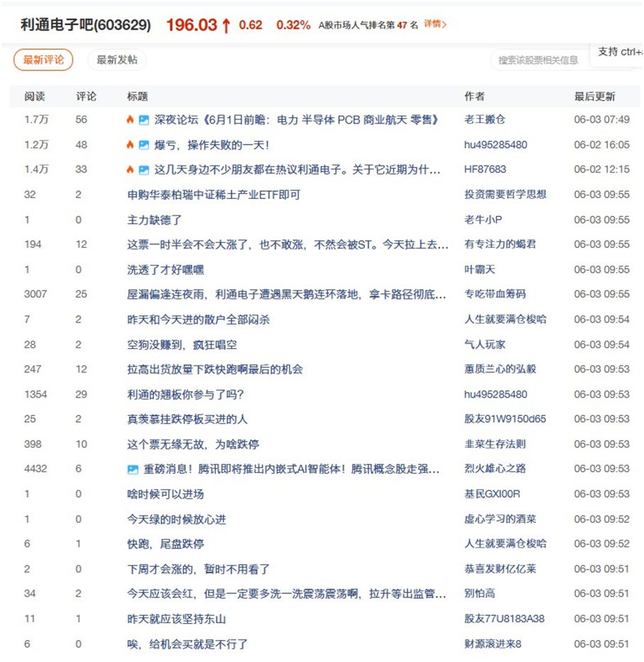Click the fire icon beside 爆亏 post
Screen dimensions: 644x662
click(x=130, y=145)
